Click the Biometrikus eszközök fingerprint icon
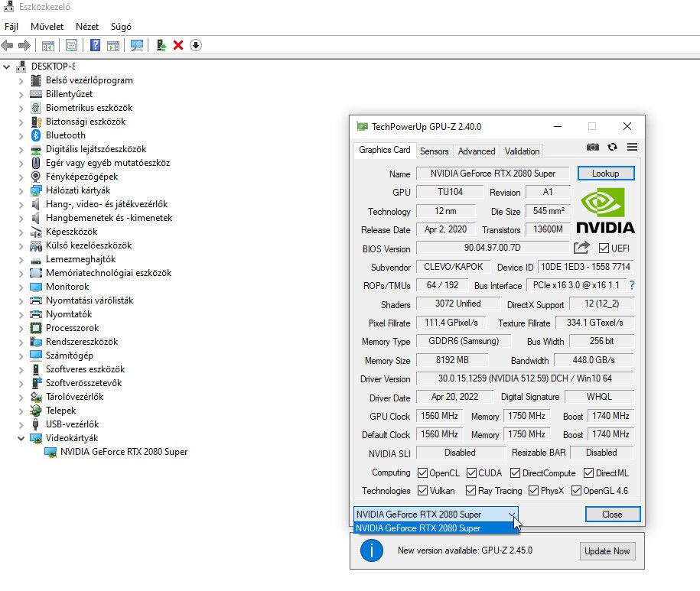 click(36, 108)
